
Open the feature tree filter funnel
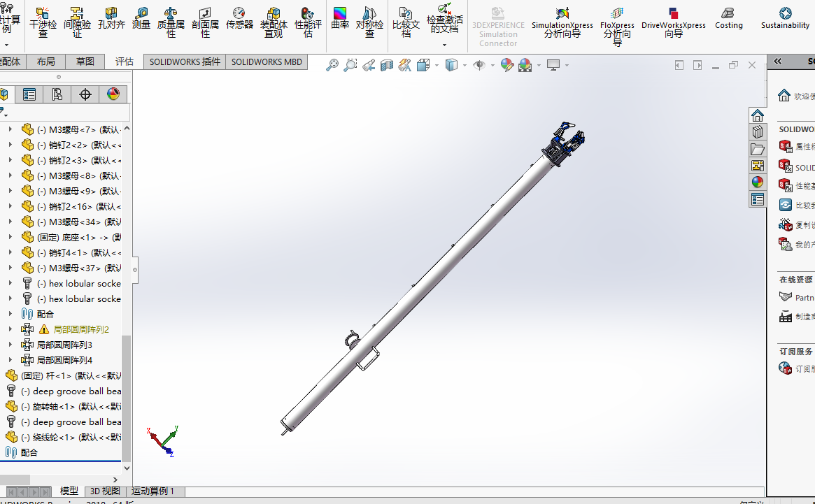[x=3, y=112]
